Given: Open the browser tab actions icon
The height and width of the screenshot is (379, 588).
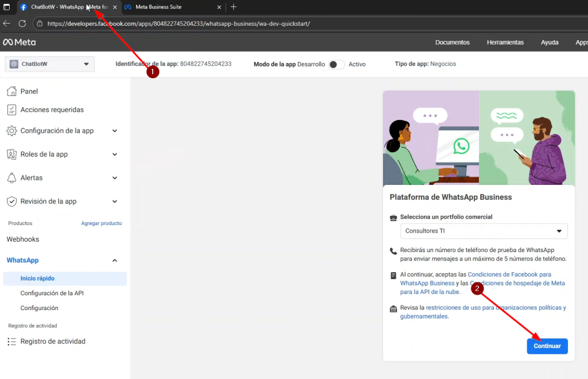Looking at the screenshot, I should (x=6, y=7).
